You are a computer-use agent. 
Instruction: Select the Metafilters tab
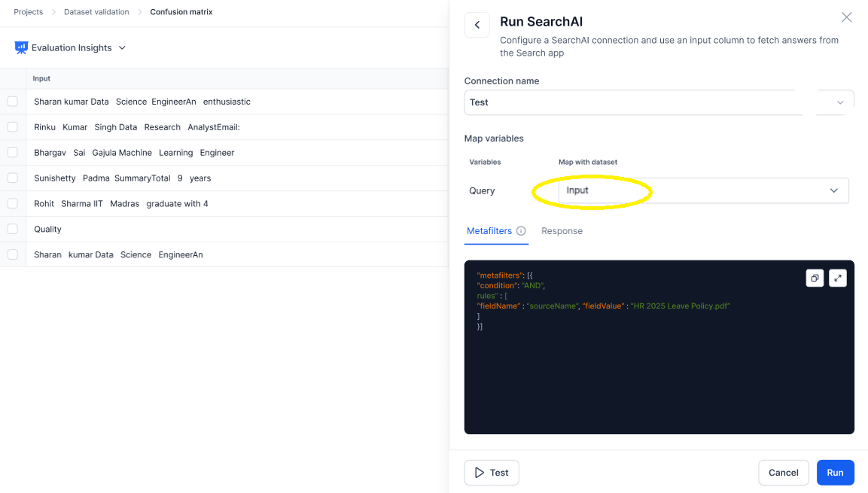click(x=489, y=231)
